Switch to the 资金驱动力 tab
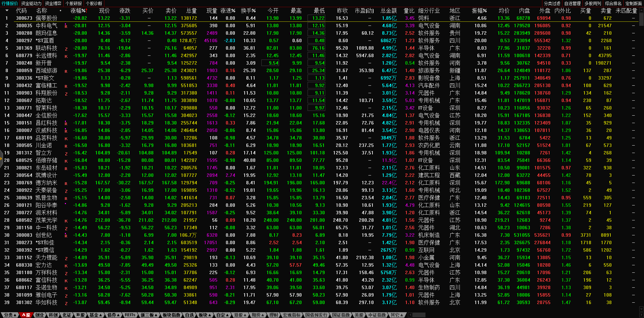The height and width of the screenshot is (318, 644). pyautogui.click(x=31, y=3)
